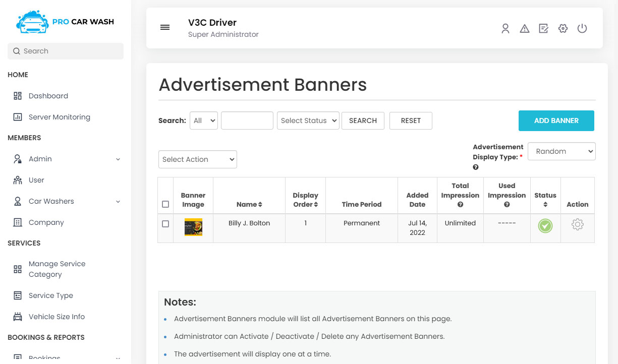Click the banner search text input
The width and height of the screenshot is (618, 364).
pos(247,120)
